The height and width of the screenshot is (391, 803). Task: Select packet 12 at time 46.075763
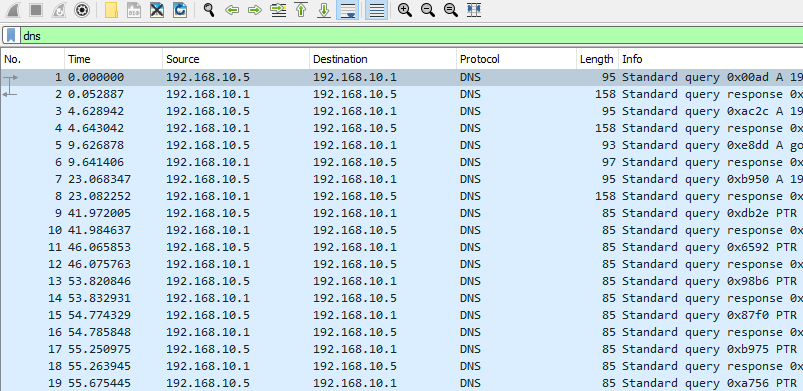pyautogui.click(x=402, y=264)
